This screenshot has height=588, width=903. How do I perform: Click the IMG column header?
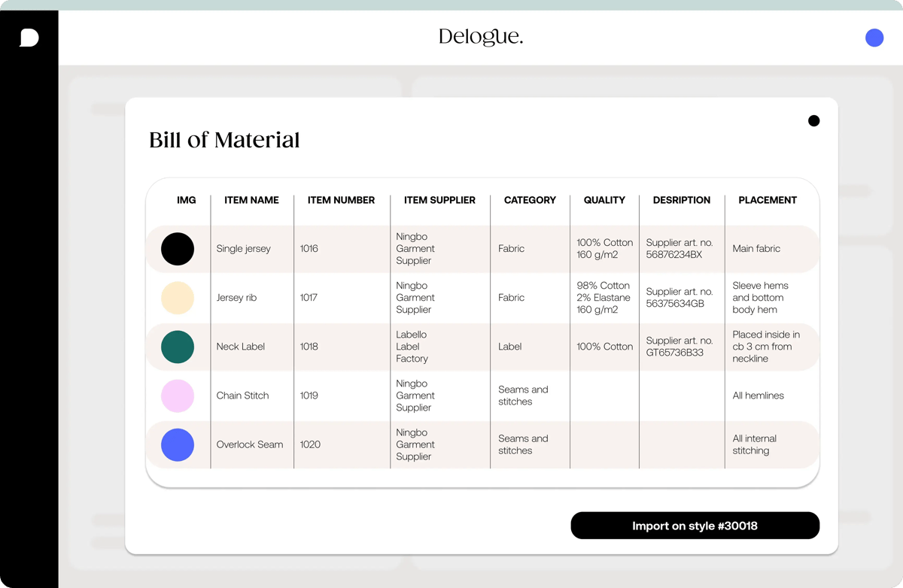tap(187, 200)
